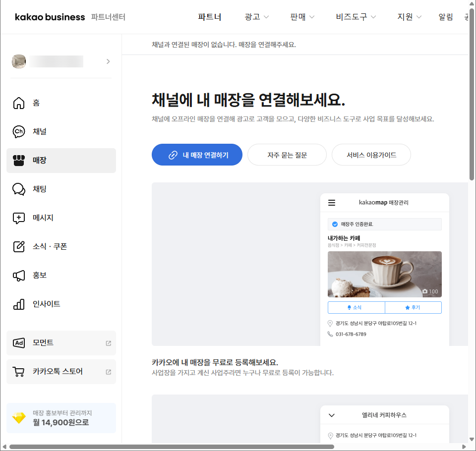This screenshot has height=451, width=476.
Task: Click the vertical scrollbar thumb
Action: click(x=472, y=94)
